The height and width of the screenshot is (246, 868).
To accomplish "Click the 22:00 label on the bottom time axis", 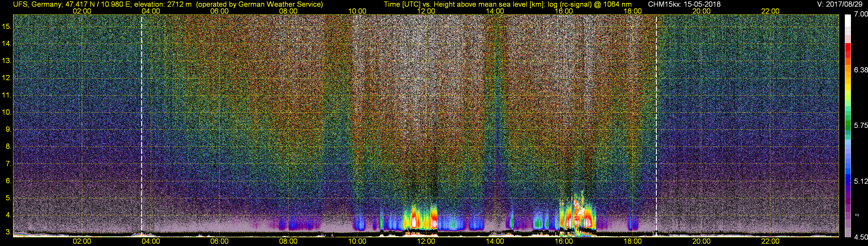I will [770, 241].
